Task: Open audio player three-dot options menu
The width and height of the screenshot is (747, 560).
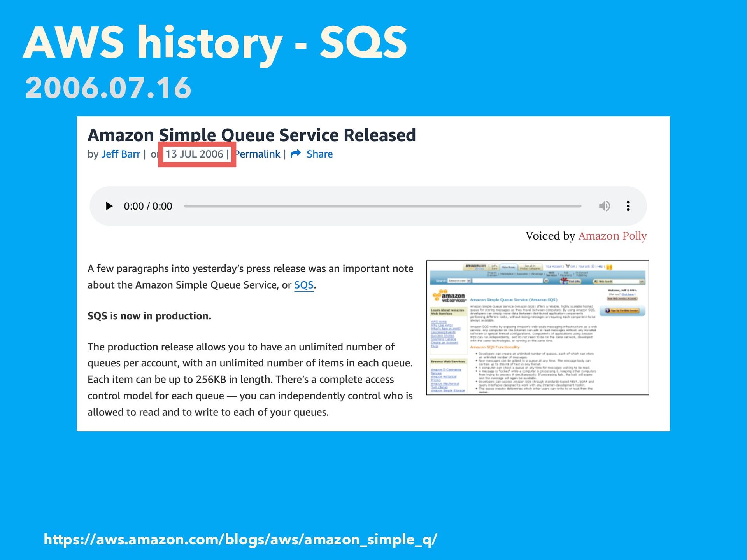Action: coord(628,206)
